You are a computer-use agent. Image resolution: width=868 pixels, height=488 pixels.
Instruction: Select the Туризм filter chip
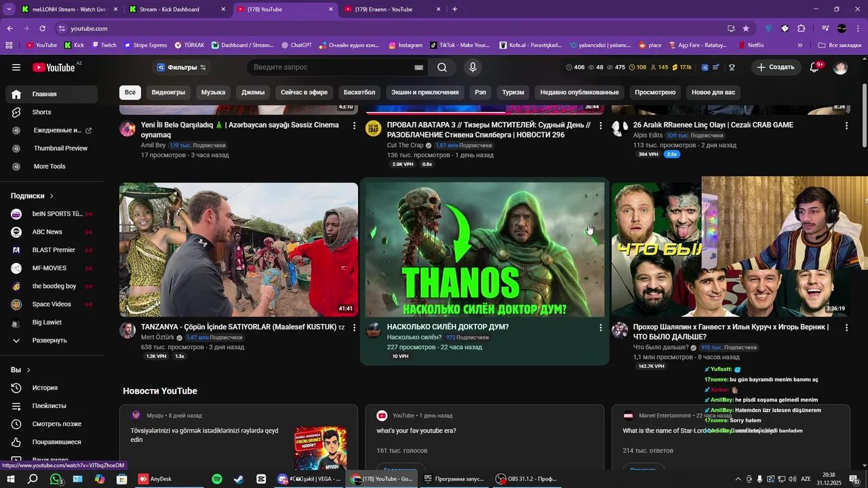pos(513,92)
